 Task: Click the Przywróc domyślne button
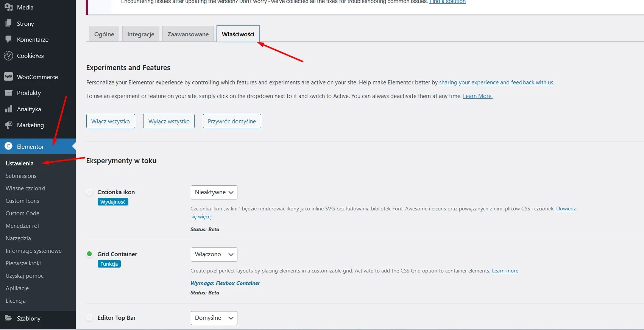232,121
